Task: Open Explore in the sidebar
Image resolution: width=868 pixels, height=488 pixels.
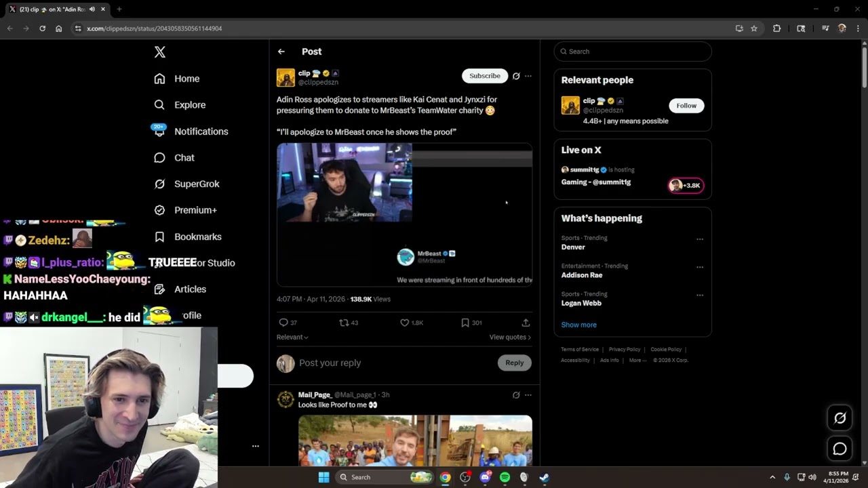Action: [180, 105]
